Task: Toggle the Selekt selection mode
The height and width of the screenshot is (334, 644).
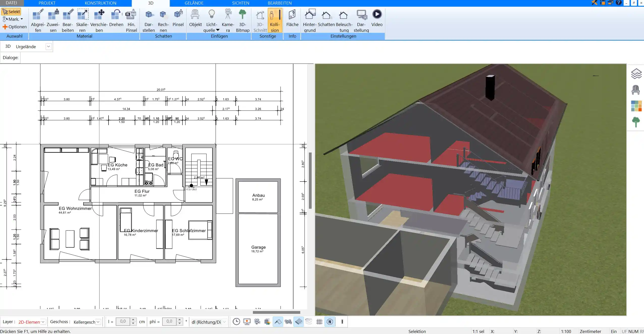Action: [11, 12]
